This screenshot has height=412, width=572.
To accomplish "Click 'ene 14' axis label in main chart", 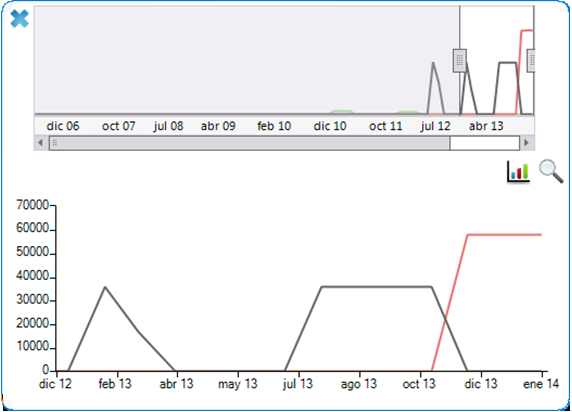I will [x=541, y=384].
